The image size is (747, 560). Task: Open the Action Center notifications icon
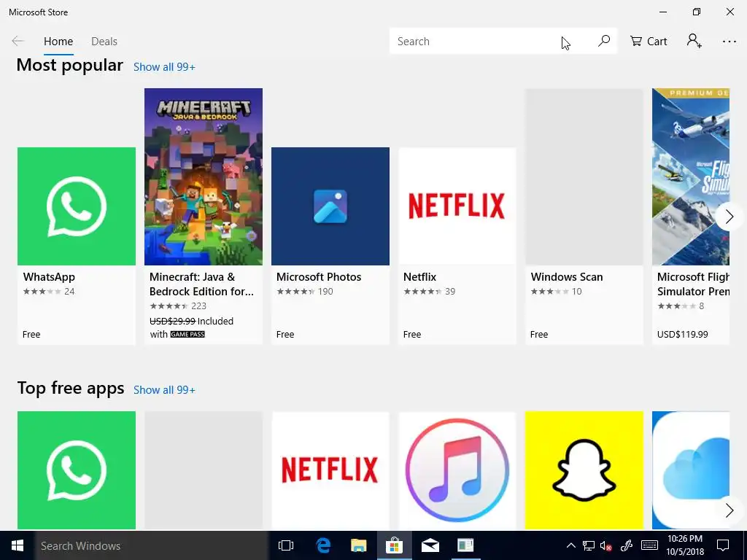coord(723,545)
